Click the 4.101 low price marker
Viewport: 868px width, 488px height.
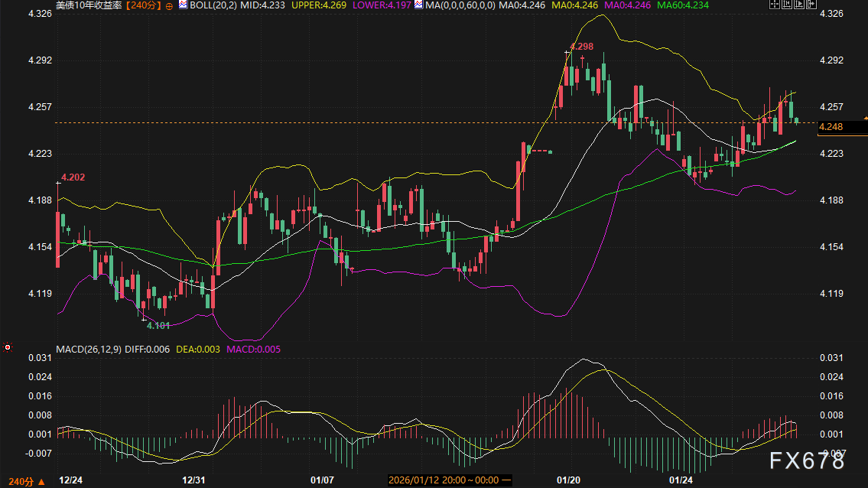(x=158, y=325)
